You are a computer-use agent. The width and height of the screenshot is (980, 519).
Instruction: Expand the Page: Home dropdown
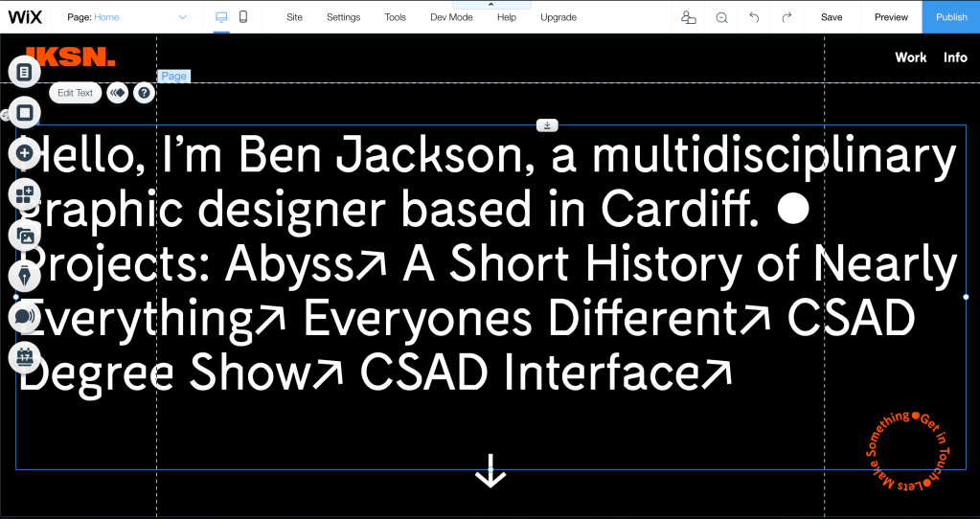coord(183,17)
